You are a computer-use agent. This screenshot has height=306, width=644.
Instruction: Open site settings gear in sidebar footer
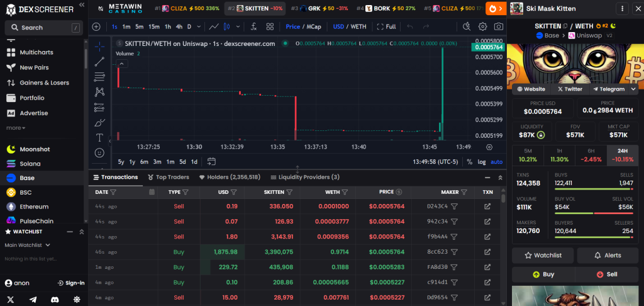pyautogui.click(x=76, y=300)
